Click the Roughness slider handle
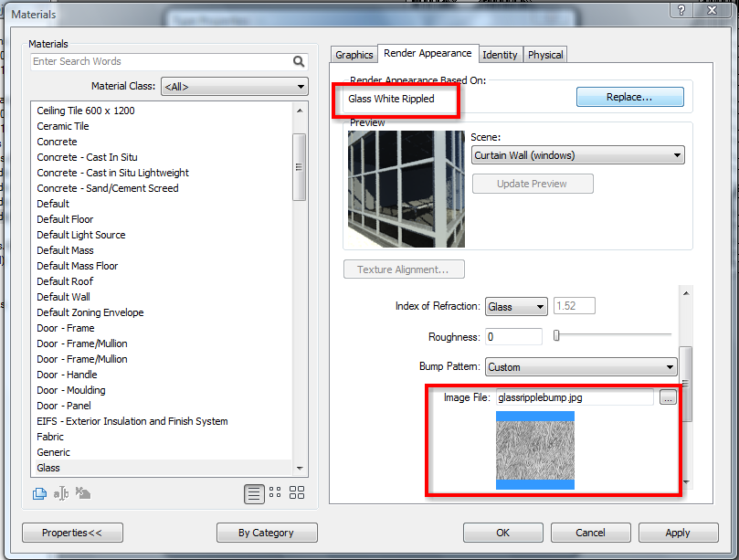 [556, 335]
